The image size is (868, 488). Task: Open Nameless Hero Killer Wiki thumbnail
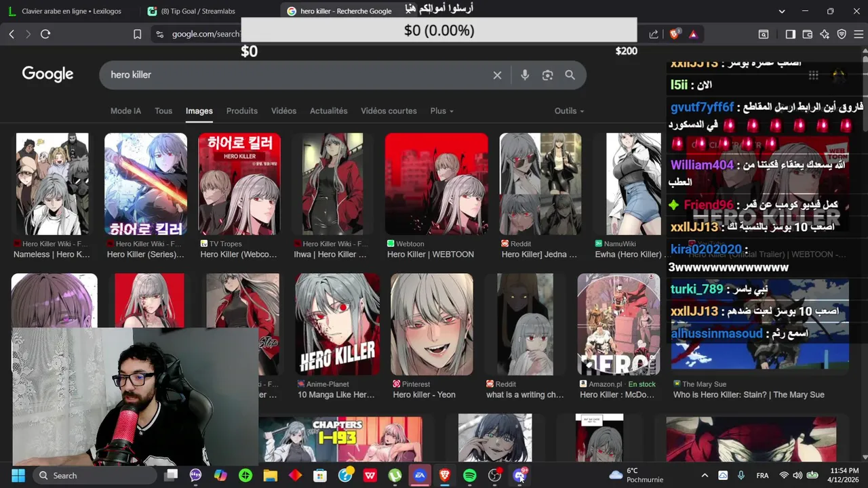pyautogui.click(x=52, y=184)
